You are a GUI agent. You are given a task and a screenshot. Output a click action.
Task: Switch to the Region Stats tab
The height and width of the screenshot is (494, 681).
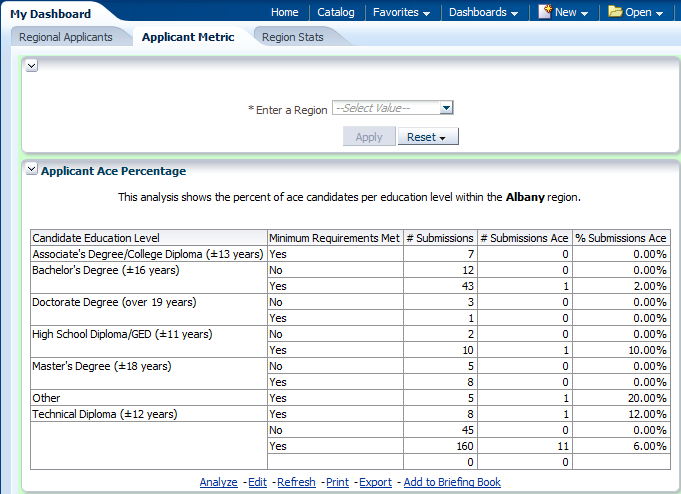coord(293,37)
